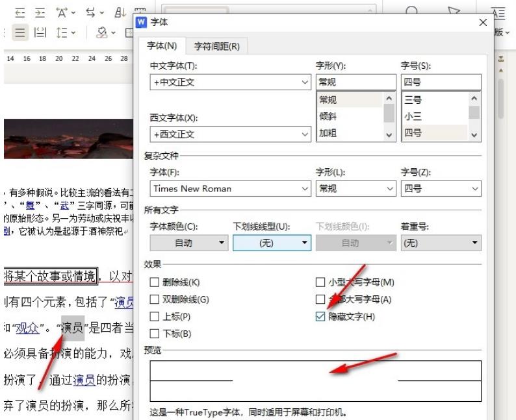Click the 字号(S) size input field
This screenshot has width=516, height=420.
pos(441,82)
